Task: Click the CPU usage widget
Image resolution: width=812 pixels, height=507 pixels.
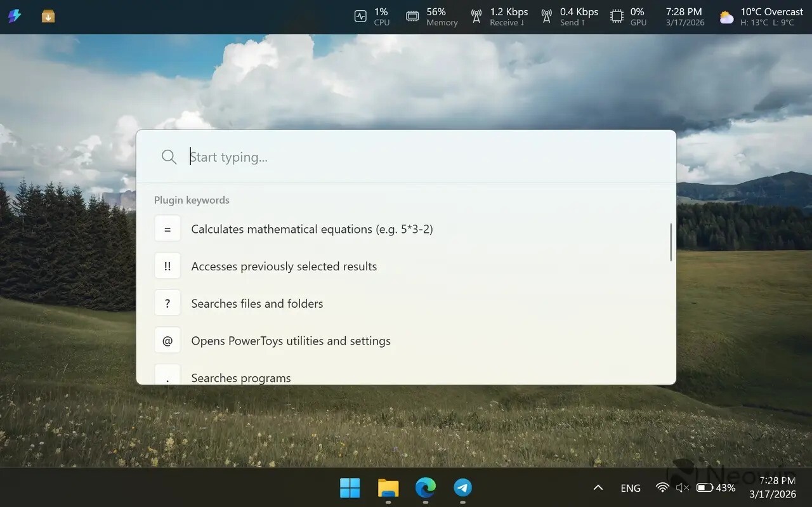Action: pos(372,16)
